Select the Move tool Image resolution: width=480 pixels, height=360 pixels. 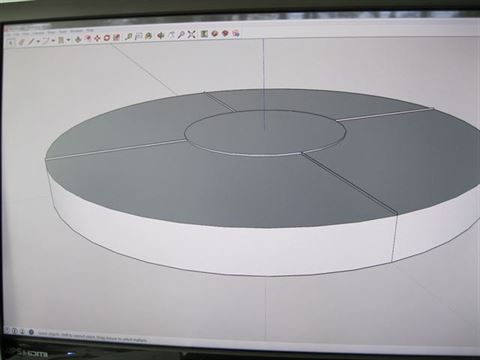click(x=97, y=38)
